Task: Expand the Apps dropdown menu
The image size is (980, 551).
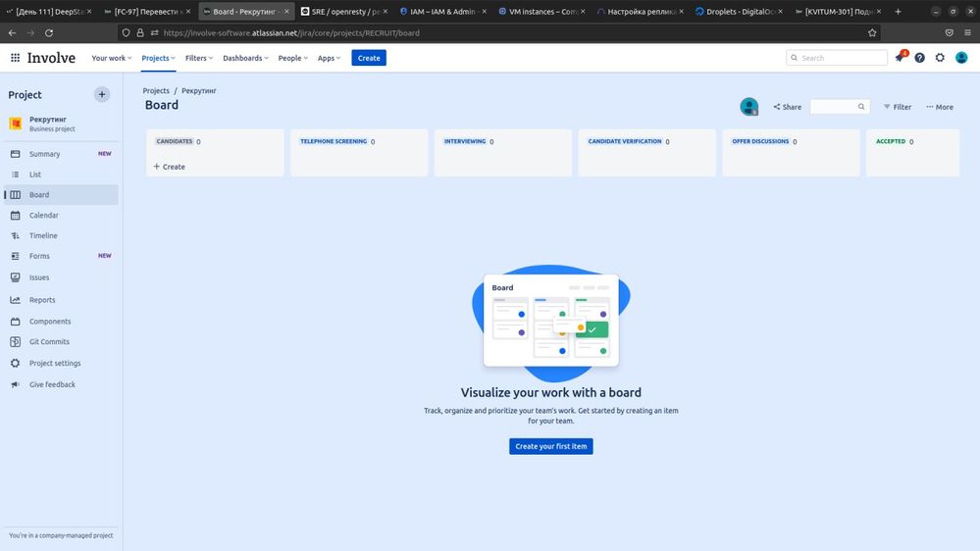Action: pyautogui.click(x=329, y=58)
